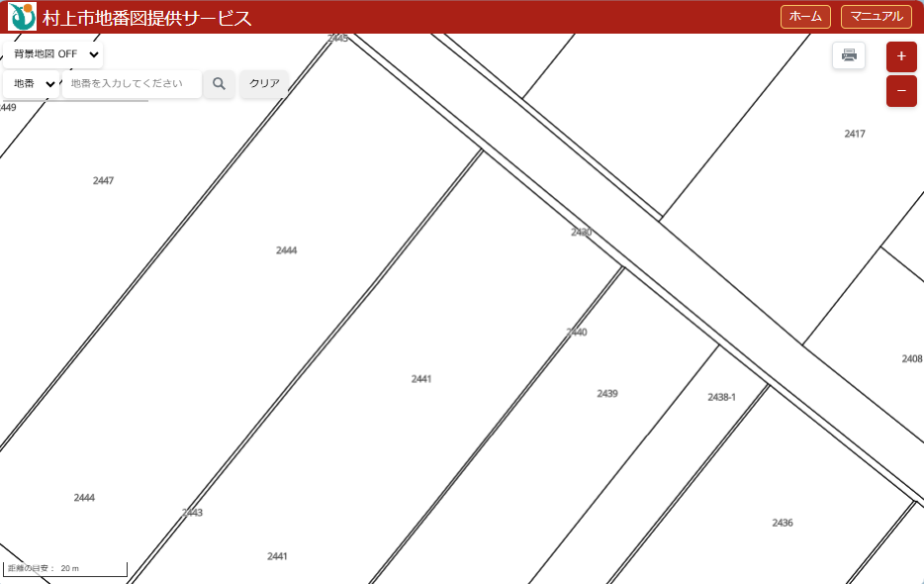Select parcel 2436 on the map

pos(783,523)
